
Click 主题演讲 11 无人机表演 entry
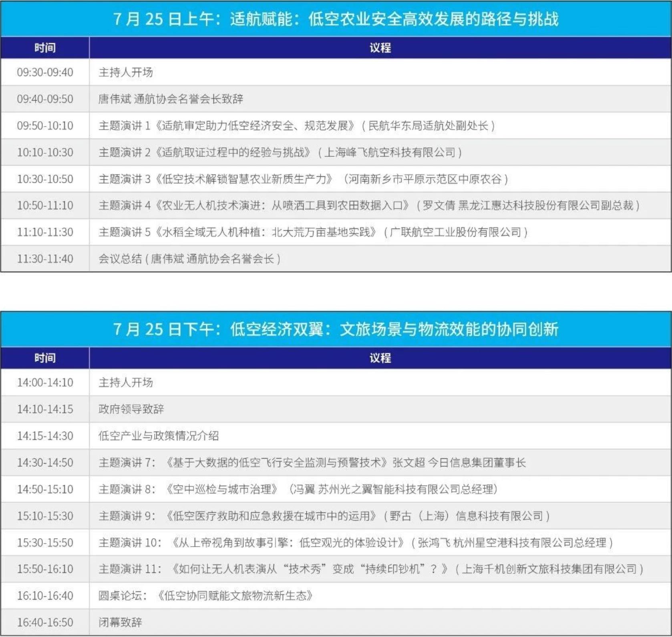370,569
